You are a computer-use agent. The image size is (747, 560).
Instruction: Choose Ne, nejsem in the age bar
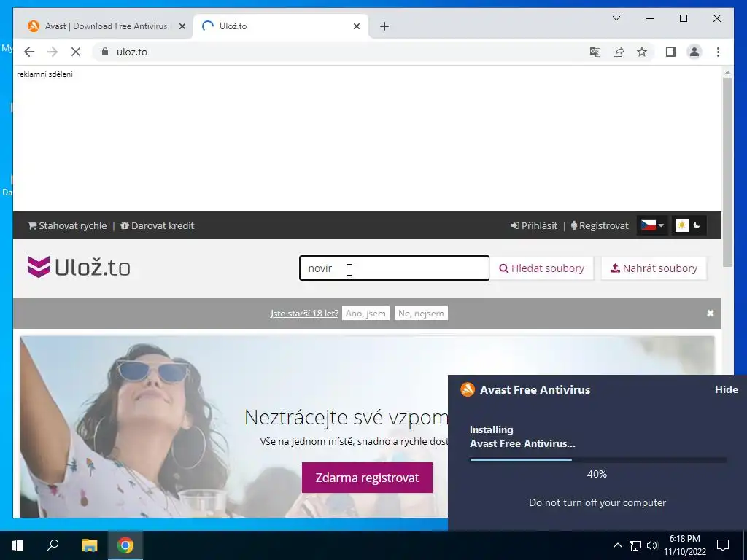[x=421, y=314]
